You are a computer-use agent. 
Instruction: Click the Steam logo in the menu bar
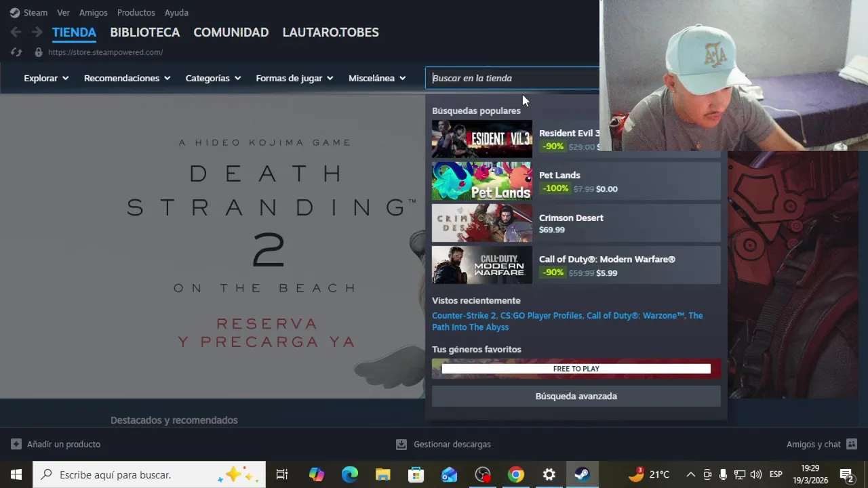click(x=15, y=12)
